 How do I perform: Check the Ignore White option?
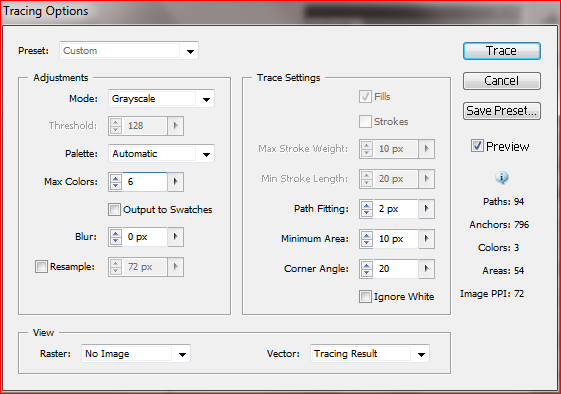click(x=365, y=297)
